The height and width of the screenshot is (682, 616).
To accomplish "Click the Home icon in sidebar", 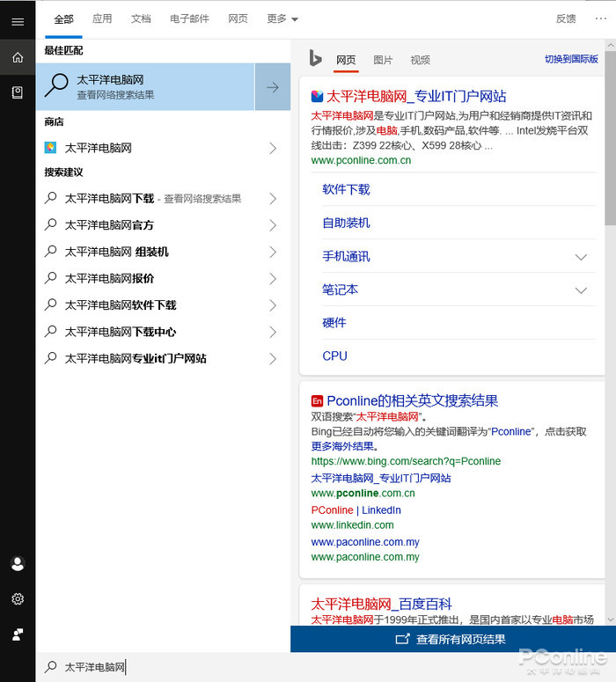I will pos(18,57).
